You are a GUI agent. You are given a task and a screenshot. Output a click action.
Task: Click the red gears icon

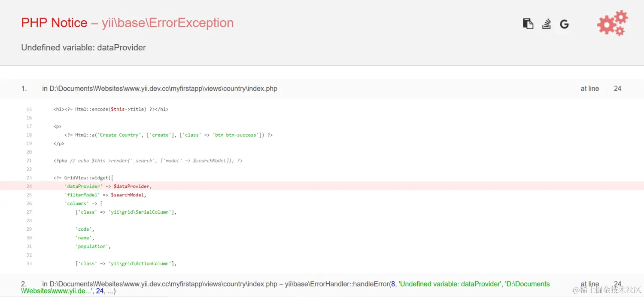coord(613,24)
